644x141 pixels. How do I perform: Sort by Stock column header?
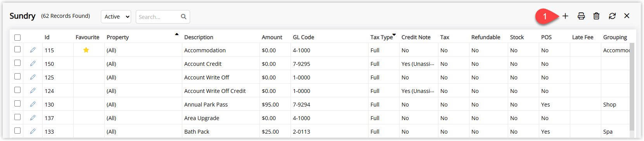tap(517, 37)
